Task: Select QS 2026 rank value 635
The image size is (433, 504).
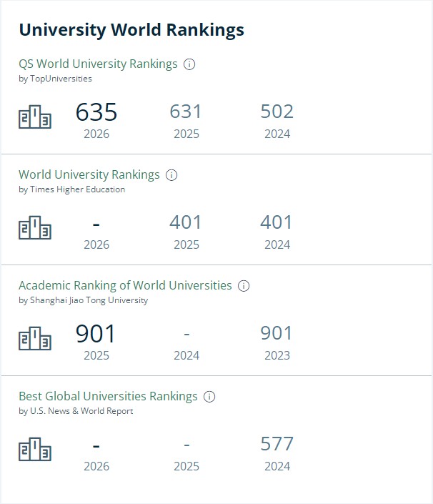Action: point(96,112)
